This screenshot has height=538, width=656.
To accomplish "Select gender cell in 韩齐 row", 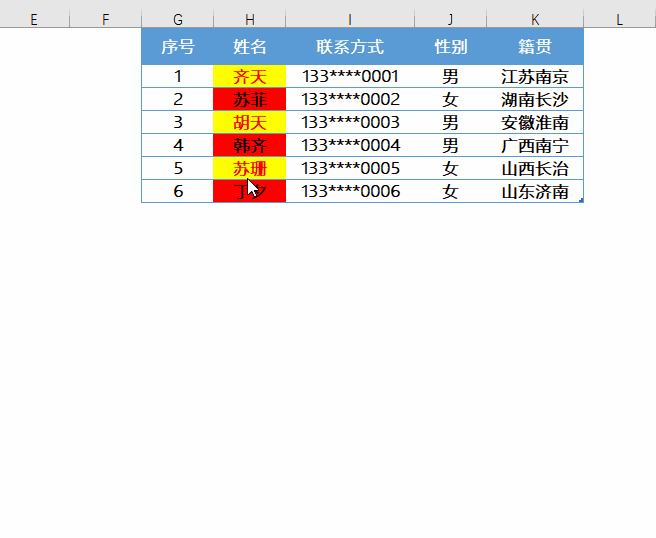I will [x=450, y=145].
